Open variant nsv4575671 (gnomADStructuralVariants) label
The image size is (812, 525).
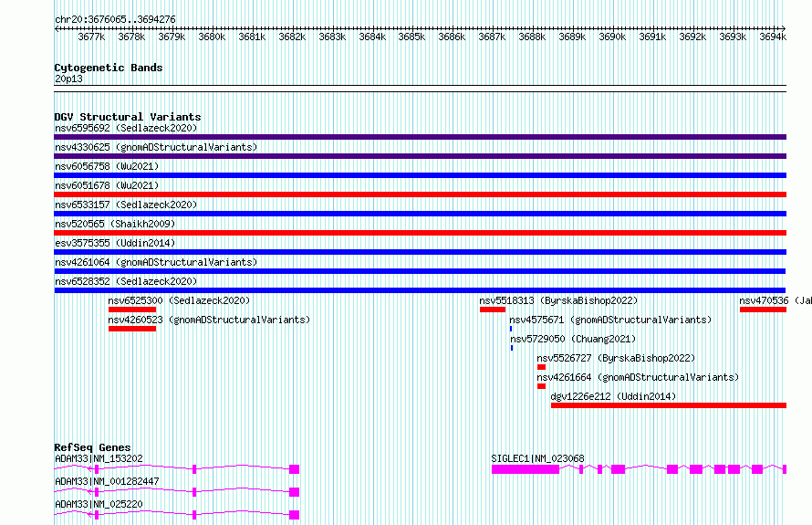pyautogui.click(x=610, y=320)
